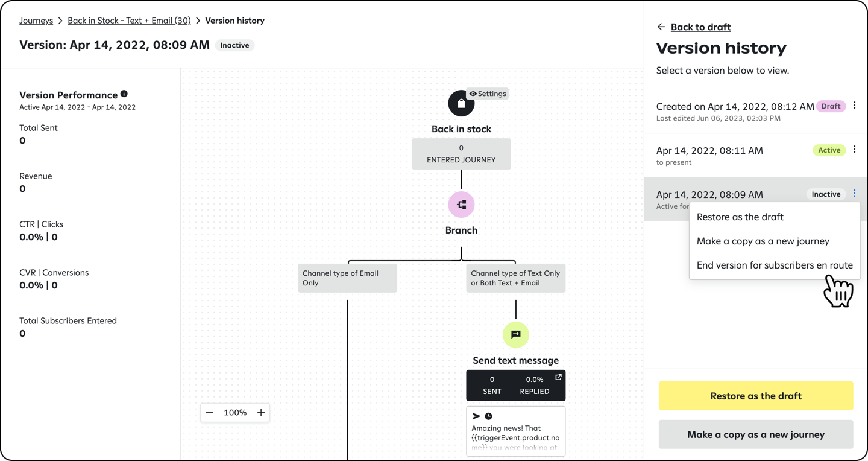Click zoom in plus control on canvas
Image resolution: width=868 pixels, height=461 pixels.
[x=260, y=412]
